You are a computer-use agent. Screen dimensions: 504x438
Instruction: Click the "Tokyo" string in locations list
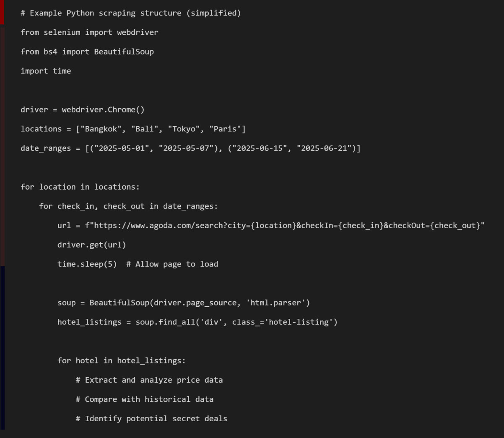(184, 129)
